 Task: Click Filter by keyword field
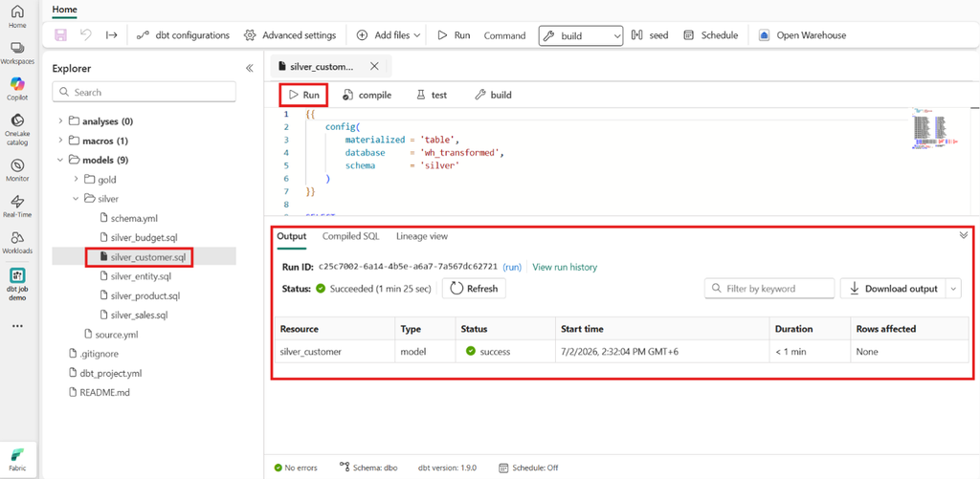tap(769, 289)
